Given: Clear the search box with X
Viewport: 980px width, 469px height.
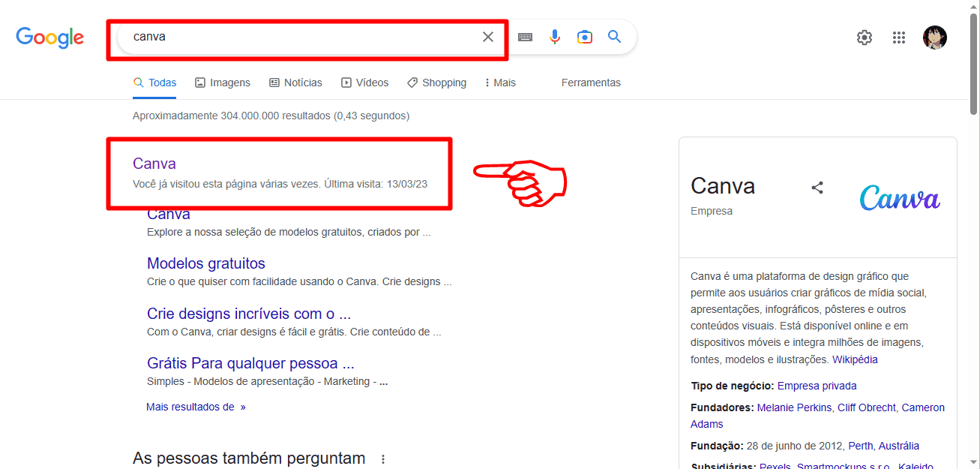Looking at the screenshot, I should click(x=488, y=37).
